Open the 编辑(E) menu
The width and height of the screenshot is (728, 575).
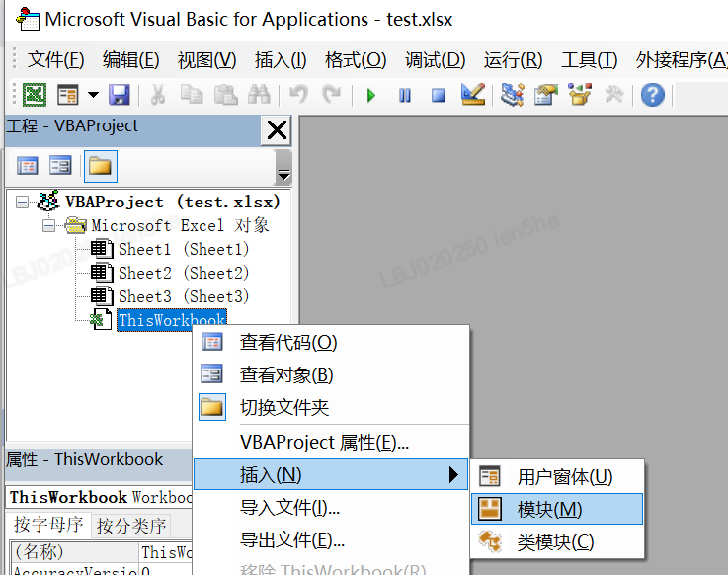(x=131, y=60)
